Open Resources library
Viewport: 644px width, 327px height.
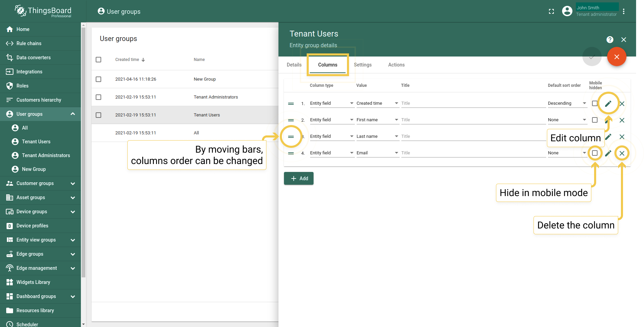click(x=40, y=310)
